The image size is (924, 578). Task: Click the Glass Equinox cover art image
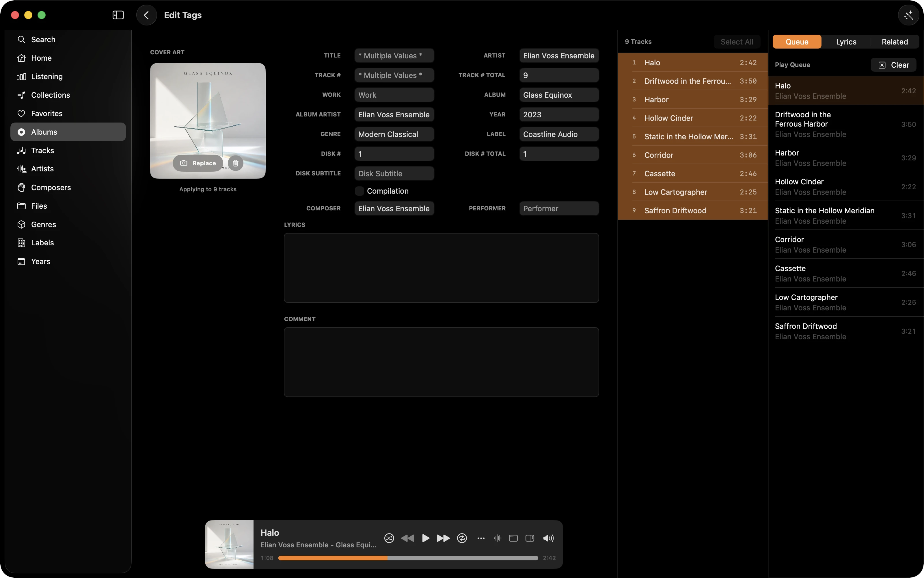[x=208, y=121]
